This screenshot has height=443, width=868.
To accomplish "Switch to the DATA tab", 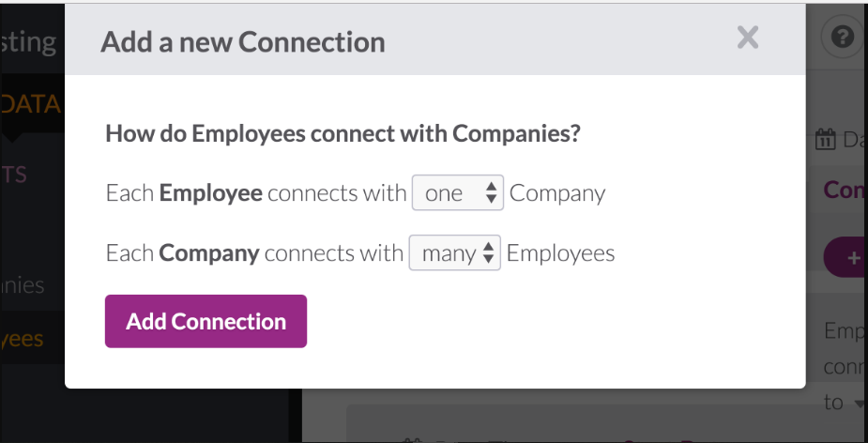I will pyautogui.click(x=30, y=104).
